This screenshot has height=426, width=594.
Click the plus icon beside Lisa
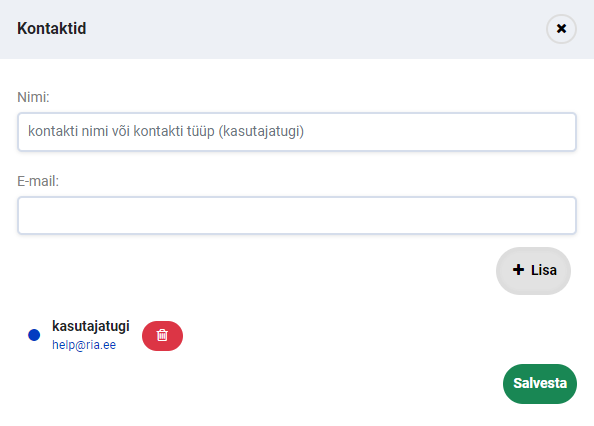pyautogui.click(x=518, y=270)
